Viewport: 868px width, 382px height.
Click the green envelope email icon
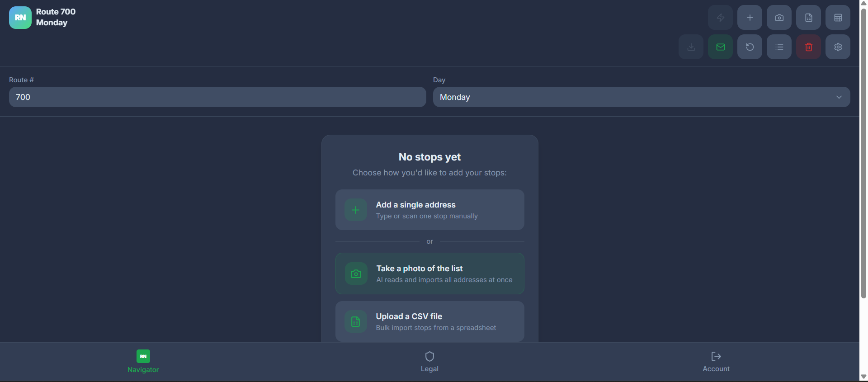click(x=720, y=47)
